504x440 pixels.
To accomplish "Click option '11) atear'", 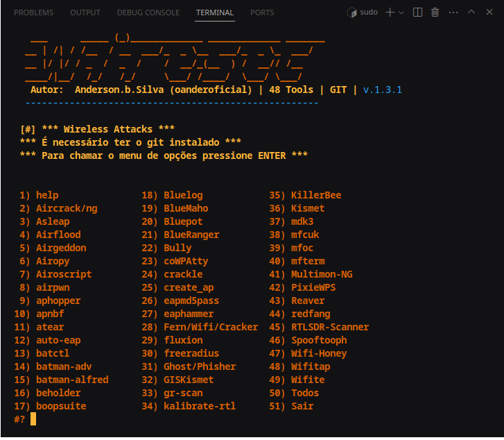I will 39,327.
